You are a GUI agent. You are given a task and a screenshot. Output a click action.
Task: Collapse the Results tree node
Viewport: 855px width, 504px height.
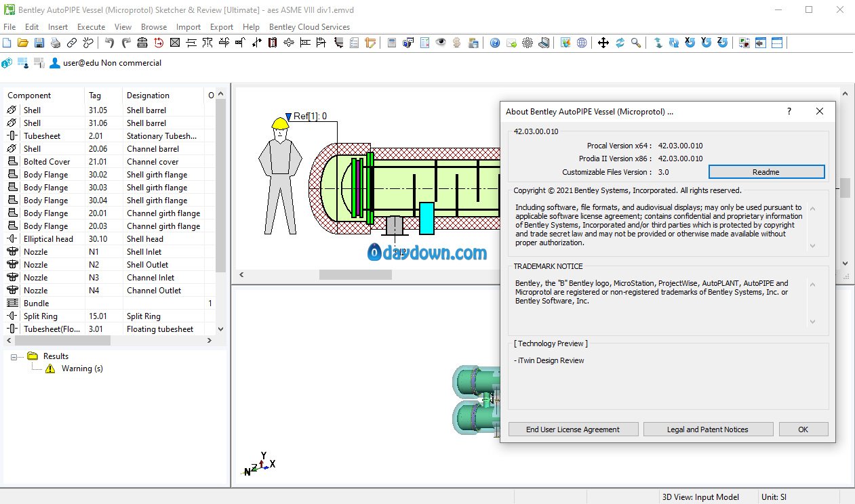14,356
